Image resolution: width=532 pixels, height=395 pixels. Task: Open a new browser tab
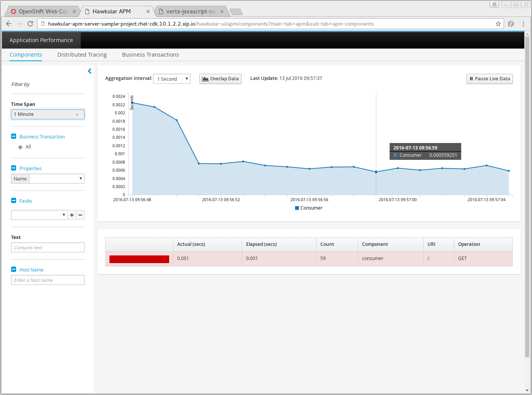pos(236,12)
